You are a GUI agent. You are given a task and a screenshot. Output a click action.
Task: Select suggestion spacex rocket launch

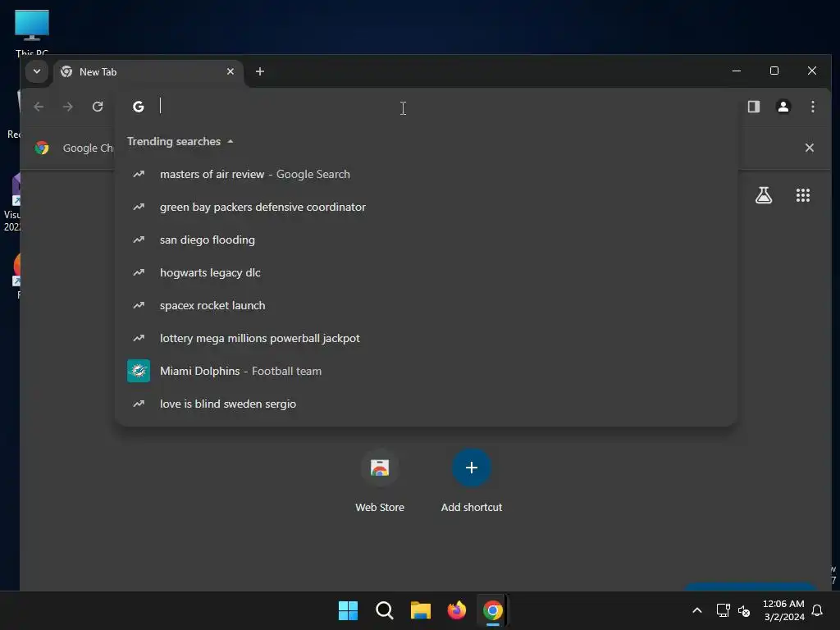point(426,305)
